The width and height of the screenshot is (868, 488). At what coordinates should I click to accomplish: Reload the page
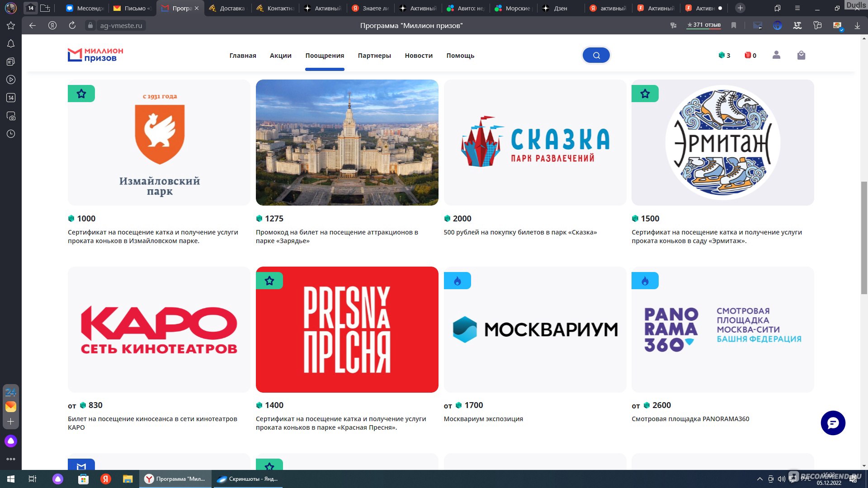point(72,25)
